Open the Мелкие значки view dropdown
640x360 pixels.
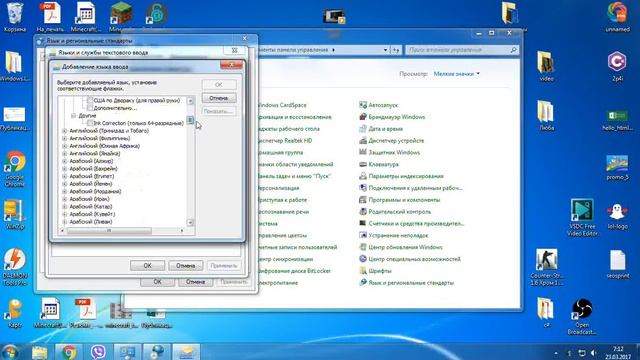[456, 74]
